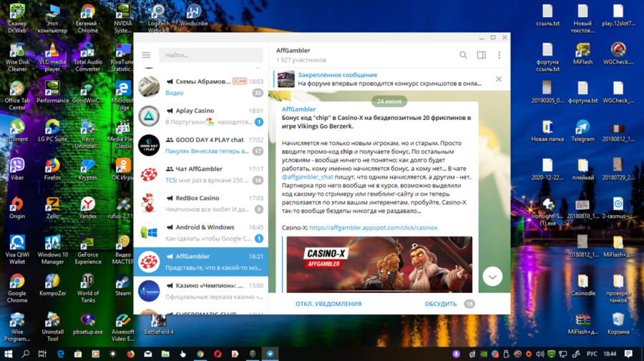Click the Windows Start button
The image size is (644, 361).
click(x=9, y=354)
